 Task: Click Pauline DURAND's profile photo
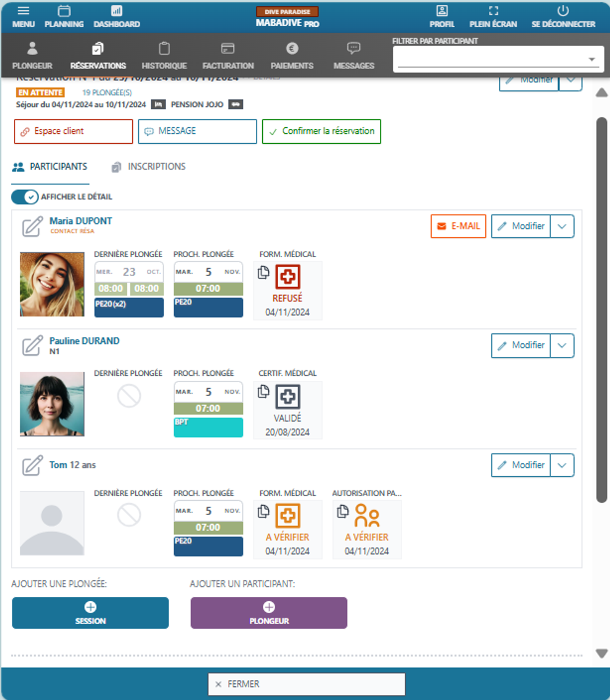pyautogui.click(x=52, y=404)
